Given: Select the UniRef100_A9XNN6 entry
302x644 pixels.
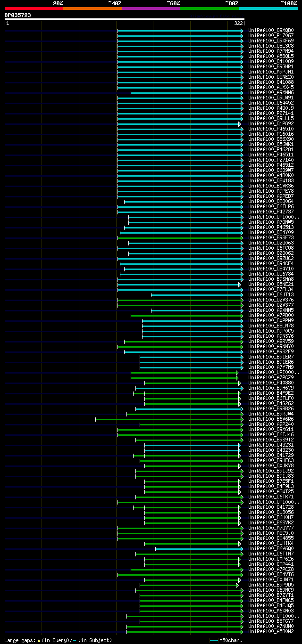Looking at the screenshot, I should click(271, 92).
